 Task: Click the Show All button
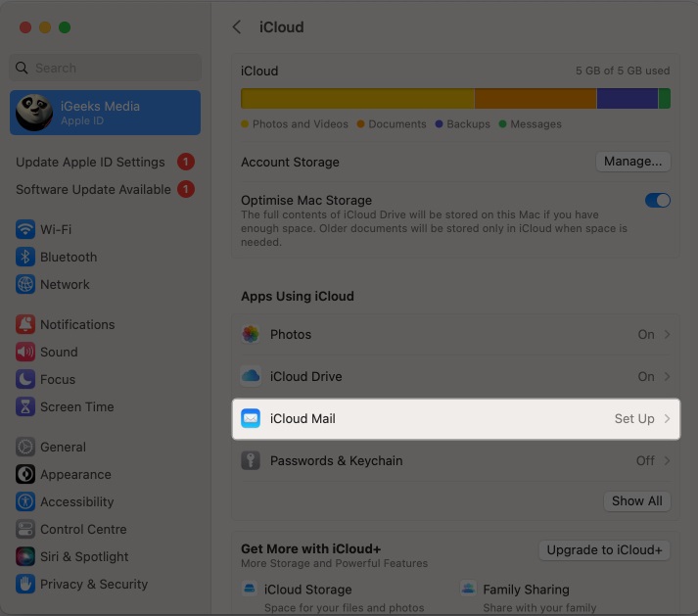coord(636,500)
